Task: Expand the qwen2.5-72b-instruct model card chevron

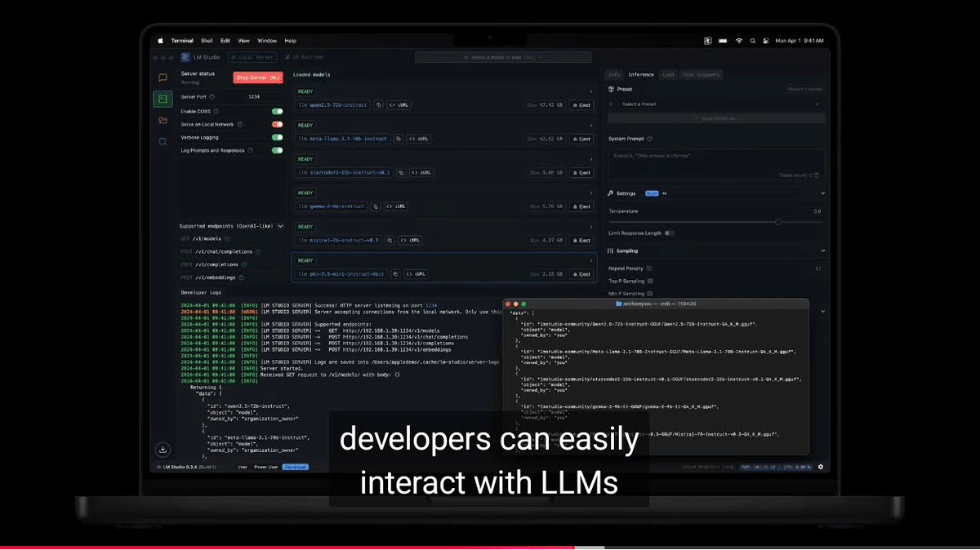Action: point(591,91)
